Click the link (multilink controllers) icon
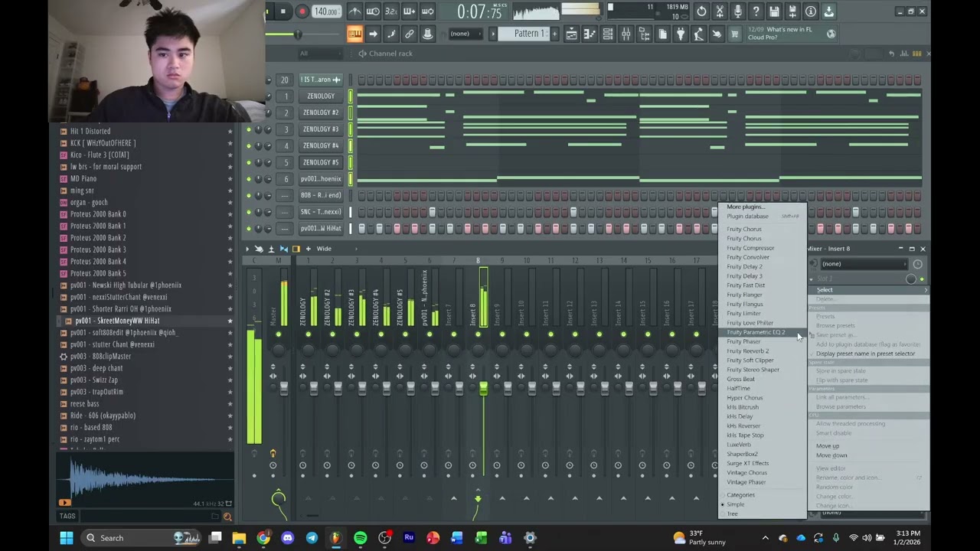This screenshot has height=551, width=980. 410,34
